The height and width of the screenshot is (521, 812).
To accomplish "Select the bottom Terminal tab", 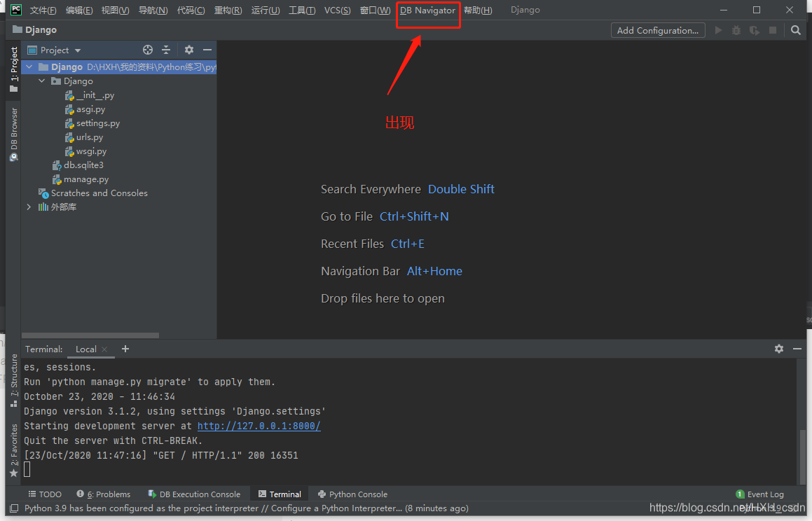I will [x=280, y=494].
